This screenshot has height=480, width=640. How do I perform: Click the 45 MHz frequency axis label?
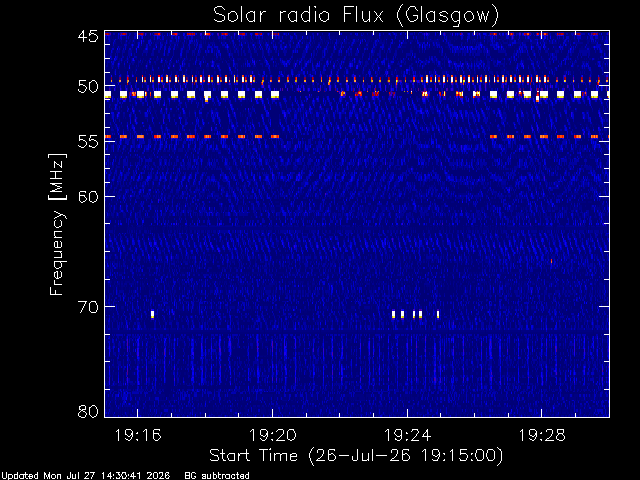coord(88,36)
